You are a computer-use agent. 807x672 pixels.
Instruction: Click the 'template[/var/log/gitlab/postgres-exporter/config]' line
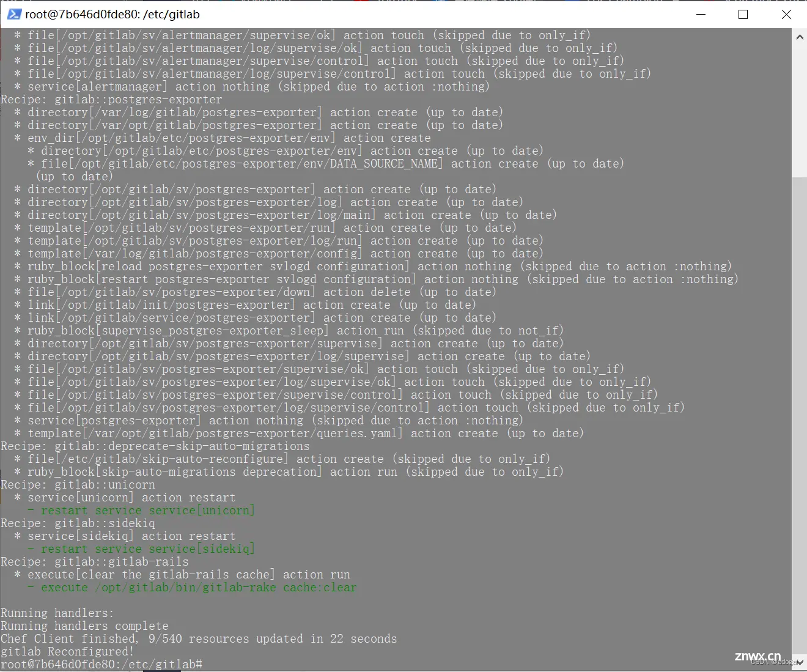click(x=279, y=254)
